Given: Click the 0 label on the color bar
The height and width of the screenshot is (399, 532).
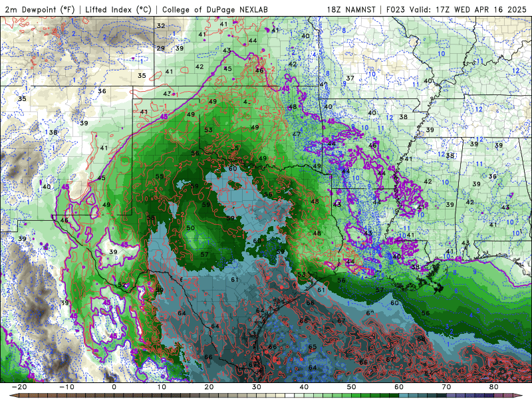Looking at the screenshot, I should point(114,387).
